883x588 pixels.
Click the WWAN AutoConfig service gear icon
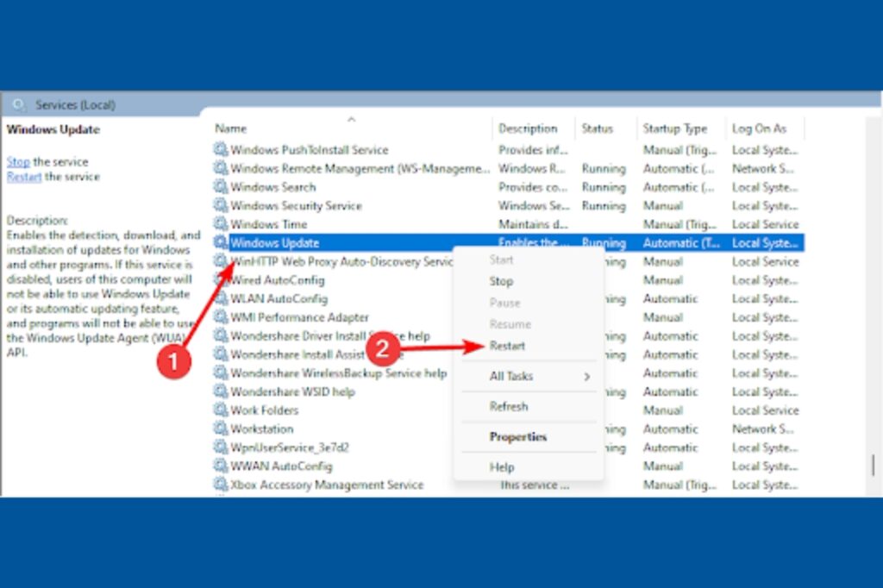tap(221, 466)
